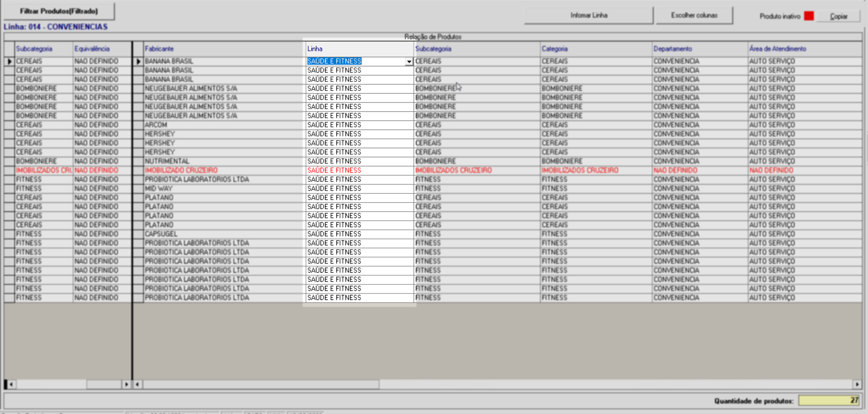
Task: Click the Quantidade de produtos value field
Action: (x=829, y=400)
